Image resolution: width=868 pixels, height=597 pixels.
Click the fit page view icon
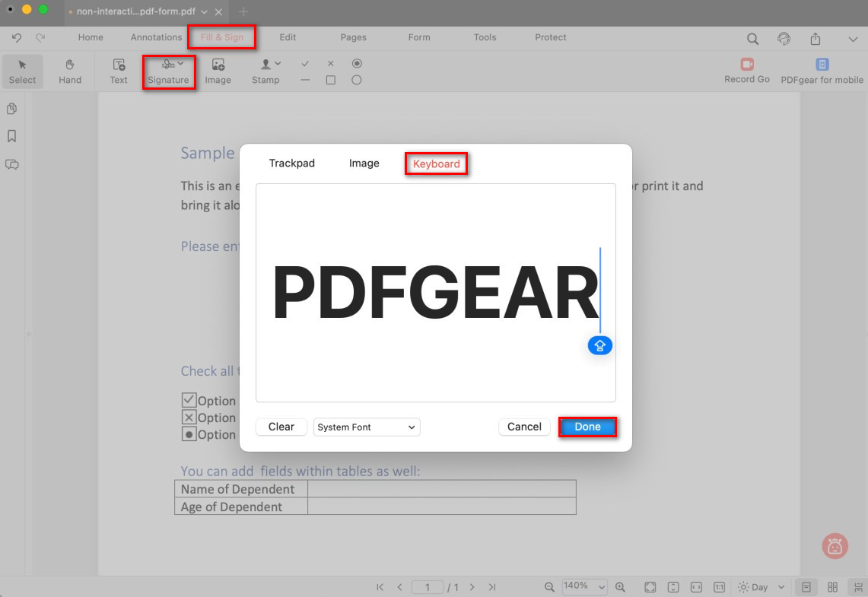tap(650, 587)
